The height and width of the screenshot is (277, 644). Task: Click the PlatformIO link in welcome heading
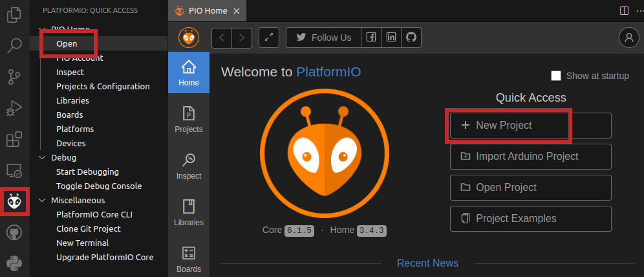328,72
